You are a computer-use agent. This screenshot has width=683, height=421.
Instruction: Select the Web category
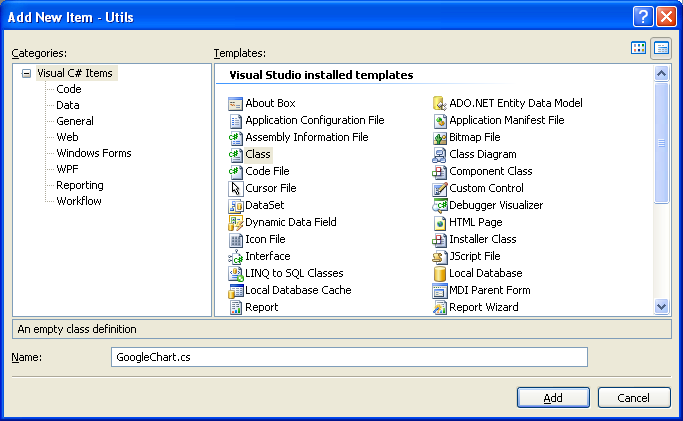pyautogui.click(x=67, y=137)
